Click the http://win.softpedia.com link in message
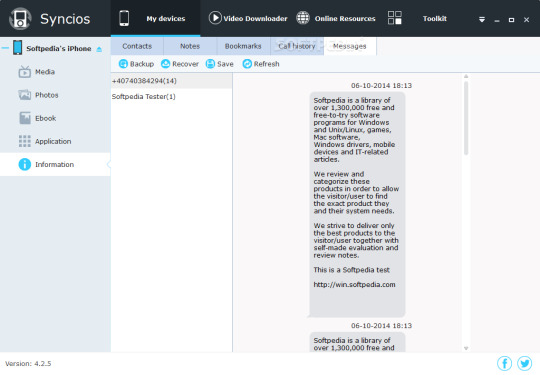Viewport: 540px width, 375px height. [354, 284]
